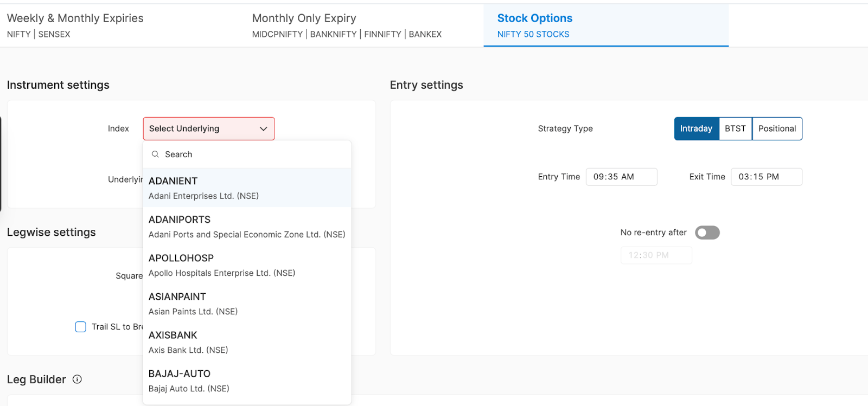Open the Select Underlying dropdown
The height and width of the screenshot is (406, 868).
(x=209, y=128)
